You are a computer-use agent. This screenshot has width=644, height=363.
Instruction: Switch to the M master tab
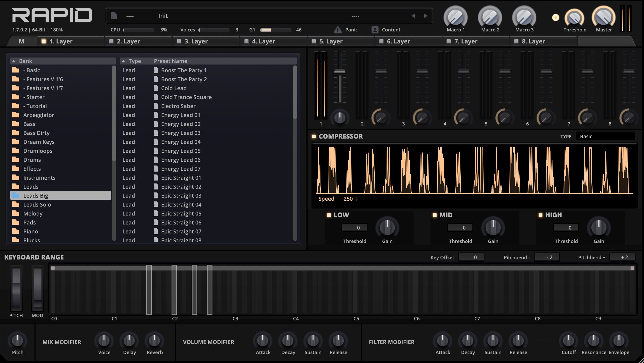pos(22,41)
